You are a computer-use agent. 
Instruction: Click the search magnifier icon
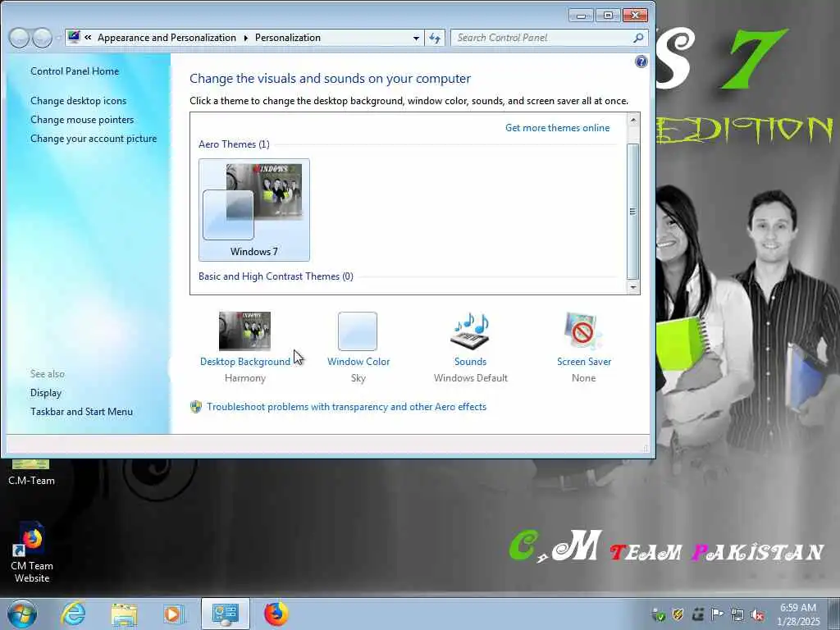click(x=637, y=38)
